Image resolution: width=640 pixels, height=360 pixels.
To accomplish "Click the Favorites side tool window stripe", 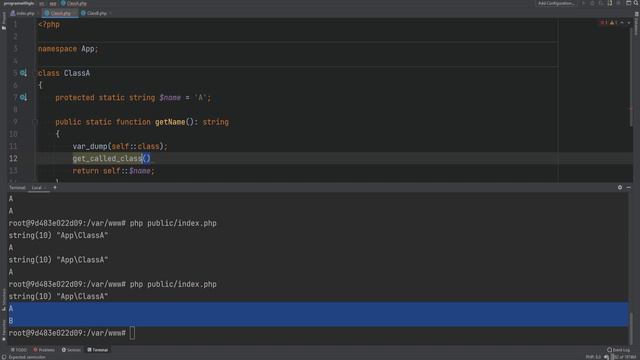I will (4, 330).
